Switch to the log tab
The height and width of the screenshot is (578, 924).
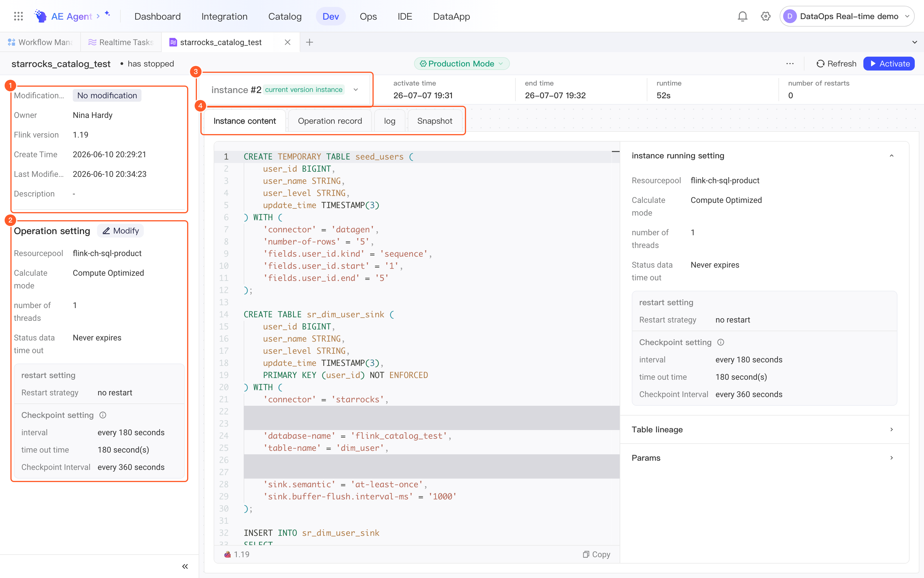[390, 121]
